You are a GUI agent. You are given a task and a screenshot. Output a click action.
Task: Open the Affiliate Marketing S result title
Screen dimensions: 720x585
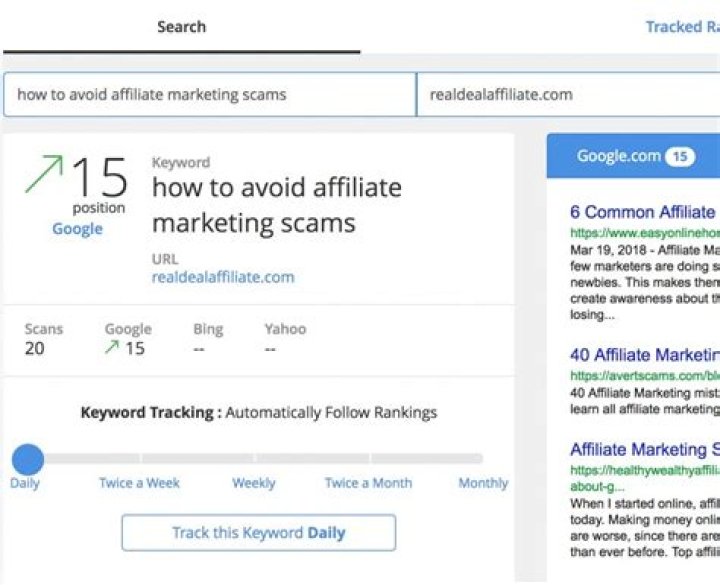[643, 449]
